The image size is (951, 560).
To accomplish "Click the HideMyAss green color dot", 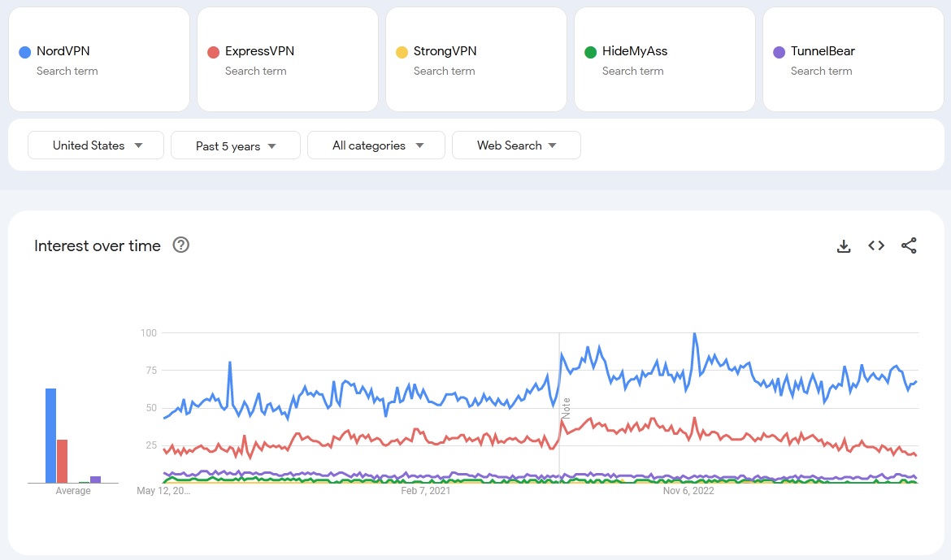I will [x=590, y=52].
